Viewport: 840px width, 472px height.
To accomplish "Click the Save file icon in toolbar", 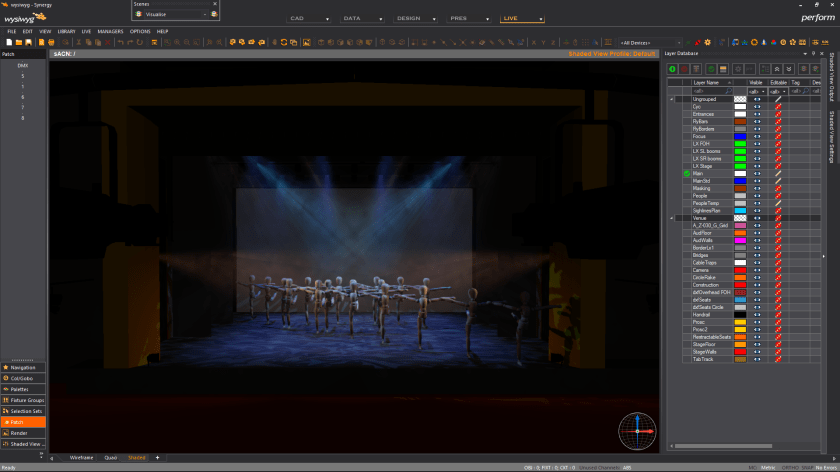I will pos(29,42).
